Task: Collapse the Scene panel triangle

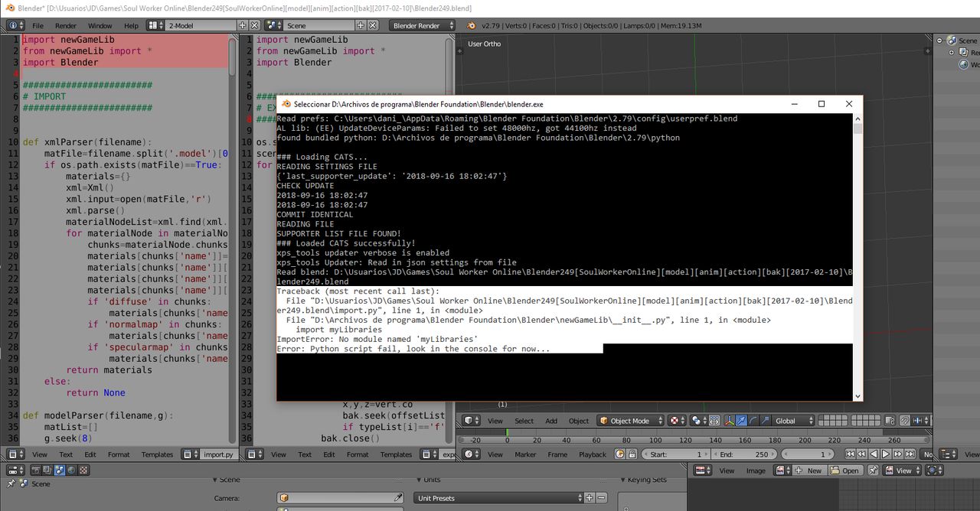Action: point(215,480)
